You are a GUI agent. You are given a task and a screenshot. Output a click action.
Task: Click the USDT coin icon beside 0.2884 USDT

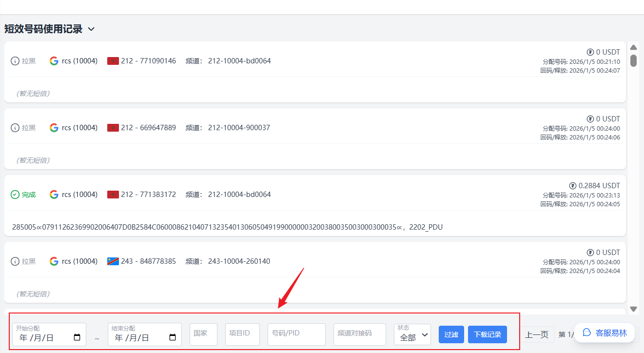573,186
